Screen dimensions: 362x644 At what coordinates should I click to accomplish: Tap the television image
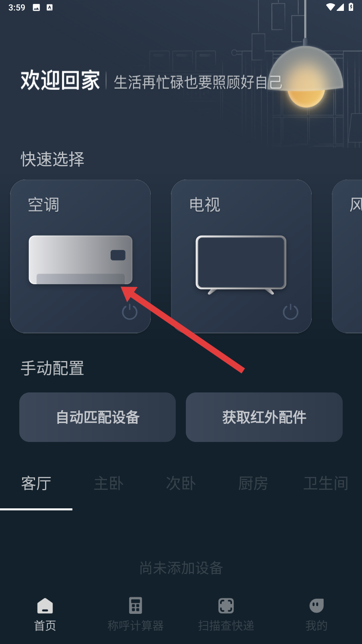point(241,265)
